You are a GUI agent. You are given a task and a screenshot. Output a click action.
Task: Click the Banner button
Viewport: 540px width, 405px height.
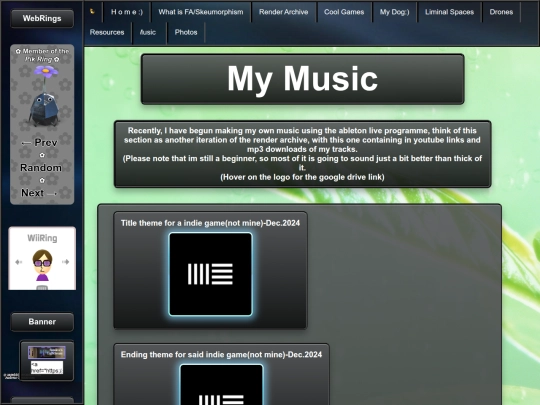click(42, 322)
